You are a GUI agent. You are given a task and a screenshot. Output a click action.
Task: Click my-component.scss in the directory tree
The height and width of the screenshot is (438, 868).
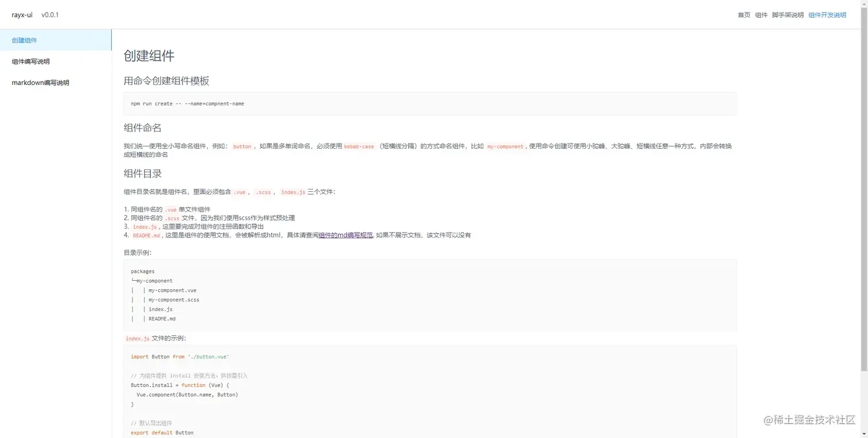click(x=174, y=300)
